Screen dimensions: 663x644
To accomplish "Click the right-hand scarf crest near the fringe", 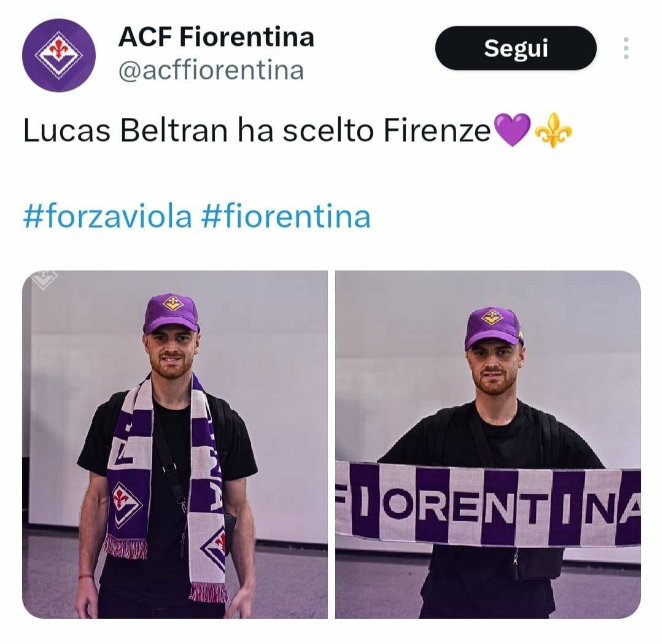I will click(214, 548).
